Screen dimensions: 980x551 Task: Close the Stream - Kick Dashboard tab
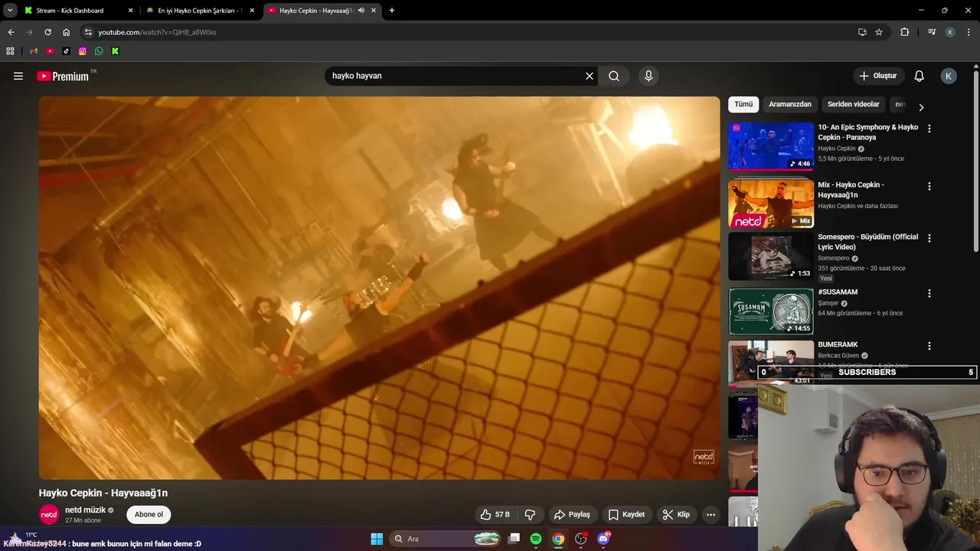point(130,11)
